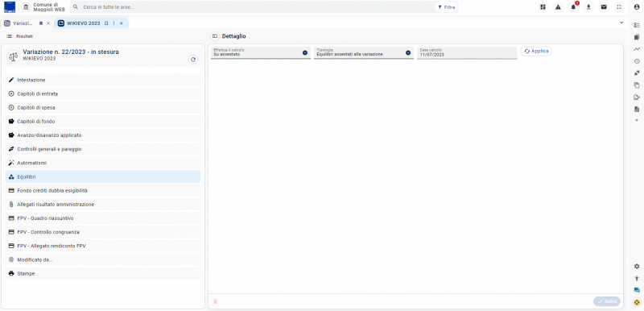Click the refresh icon beside Variazione n. 22/2023
Image resolution: width=644 pixels, height=311 pixels.
pos(193,60)
